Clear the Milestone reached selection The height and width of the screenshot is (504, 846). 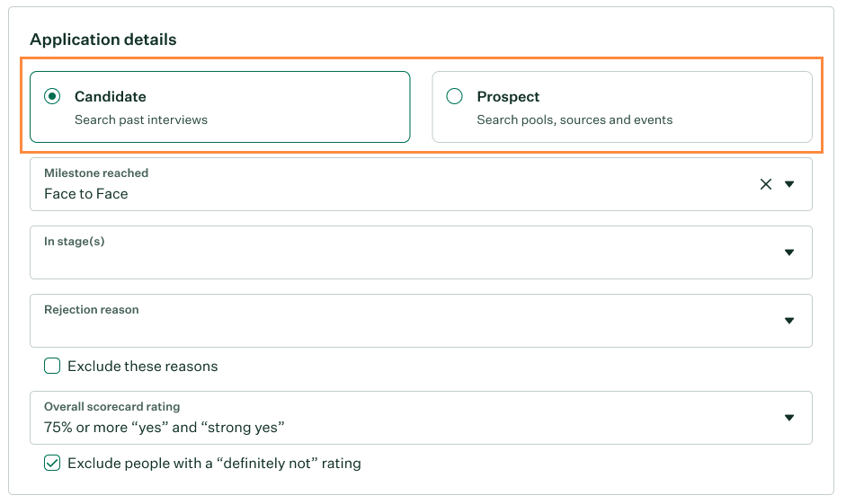click(766, 184)
